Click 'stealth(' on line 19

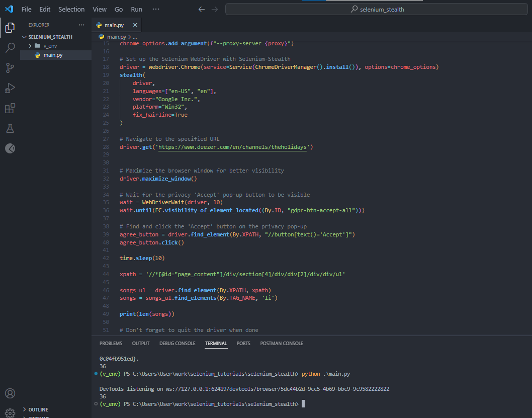pyautogui.click(x=132, y=75)
